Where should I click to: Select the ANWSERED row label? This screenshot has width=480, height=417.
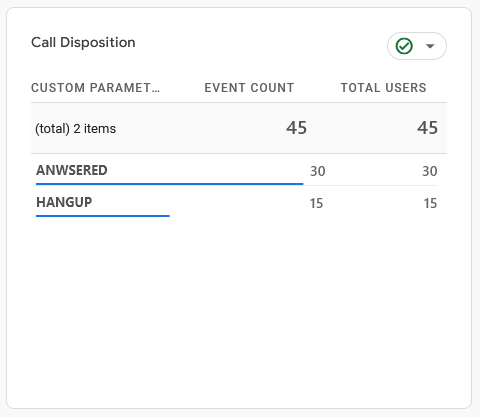72,170
